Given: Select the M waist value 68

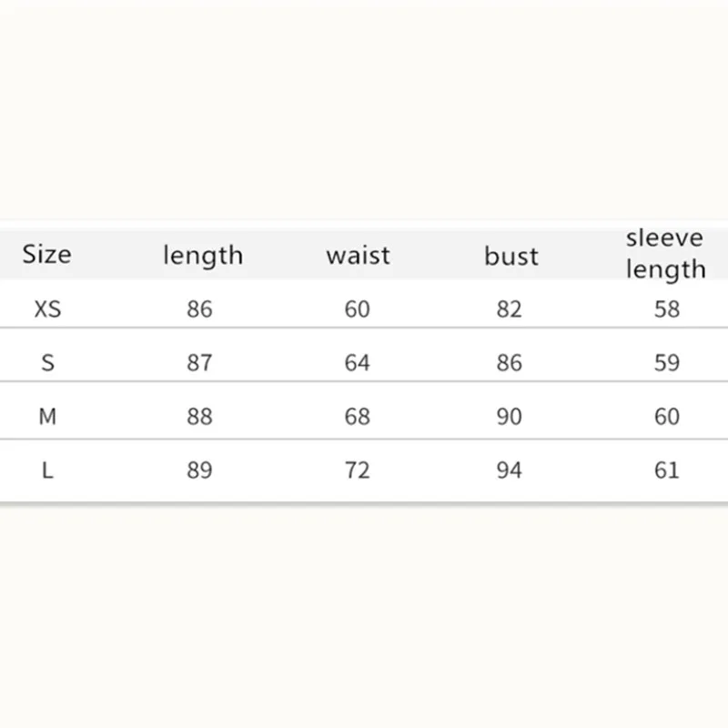Looking at the screenshot, I should click(x=358, y=417).
